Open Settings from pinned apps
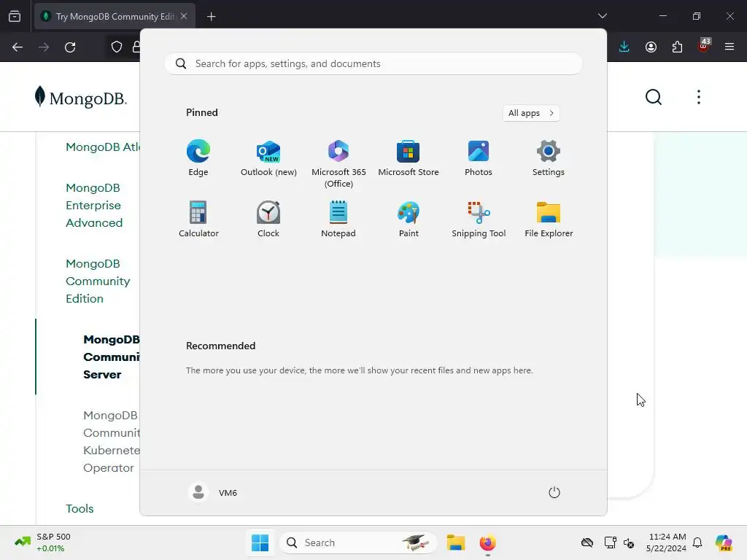 [x=549, y=158]
